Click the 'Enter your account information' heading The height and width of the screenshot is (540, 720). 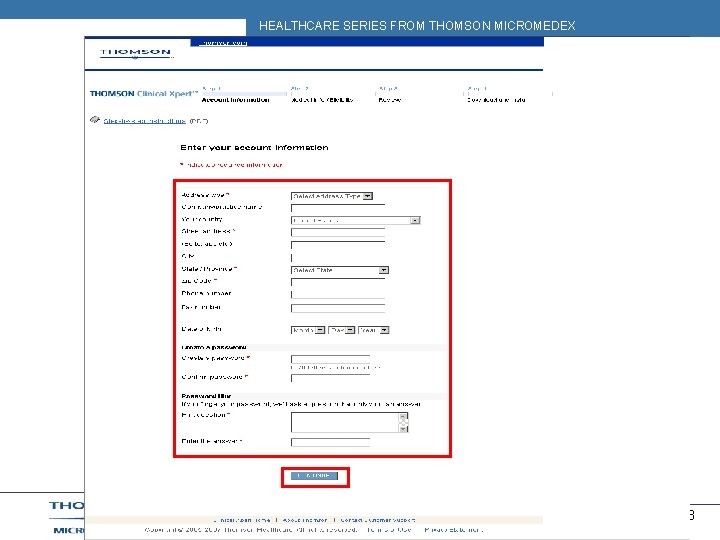254,147
